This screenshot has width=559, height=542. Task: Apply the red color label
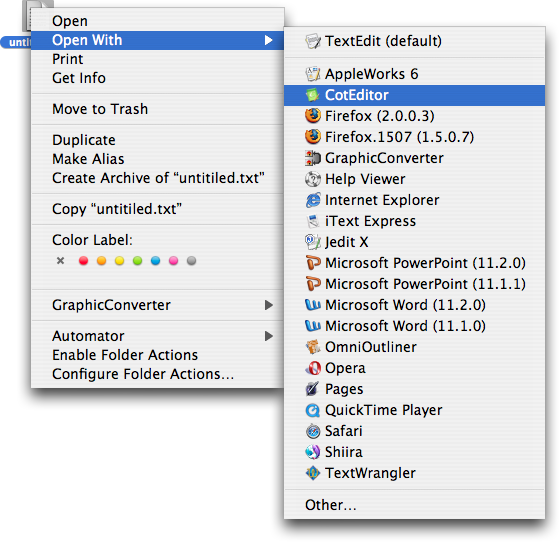coord(83,261)
